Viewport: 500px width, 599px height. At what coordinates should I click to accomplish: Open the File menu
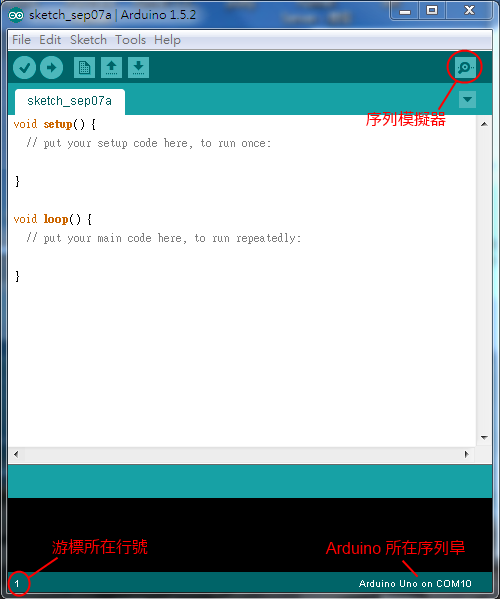pyautogui.click(x=21, y=40)
